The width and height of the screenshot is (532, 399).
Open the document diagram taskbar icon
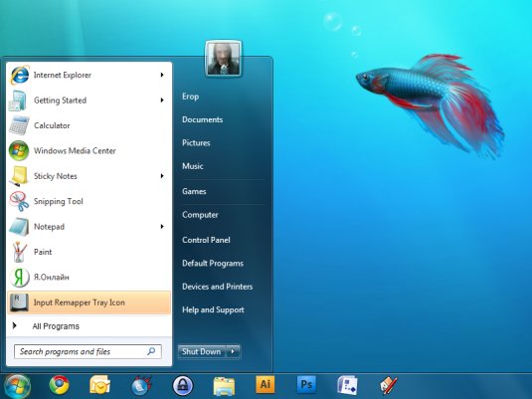pos(347,386)
